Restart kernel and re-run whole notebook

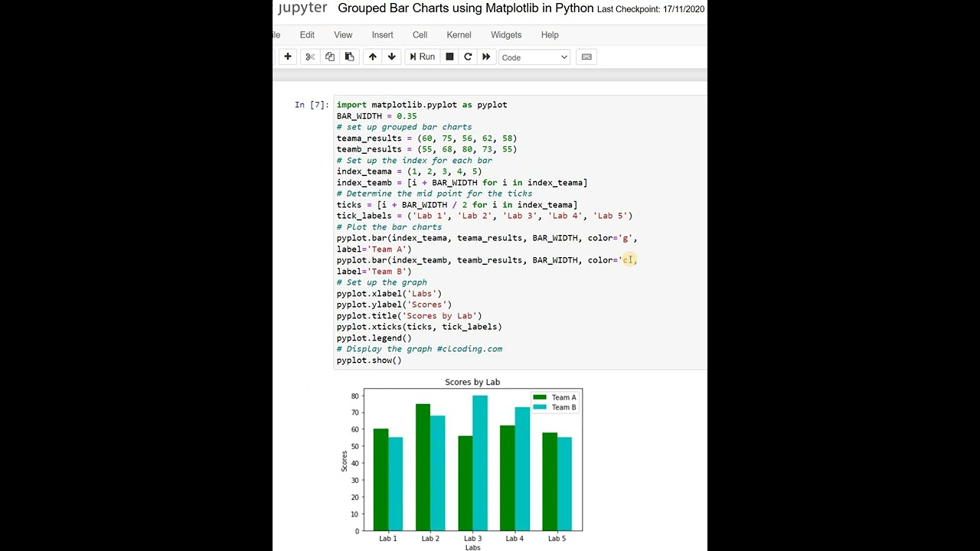pos(486,57)
